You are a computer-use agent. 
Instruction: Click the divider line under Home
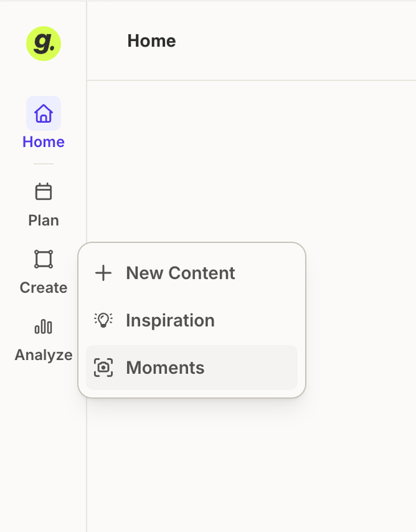coord(44,164)
